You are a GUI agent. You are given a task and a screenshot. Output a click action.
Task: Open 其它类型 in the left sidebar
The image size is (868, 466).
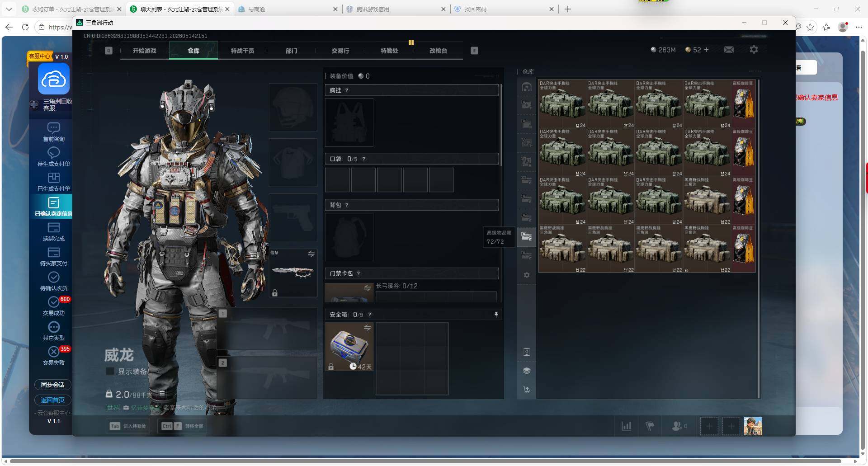(53, 331)
